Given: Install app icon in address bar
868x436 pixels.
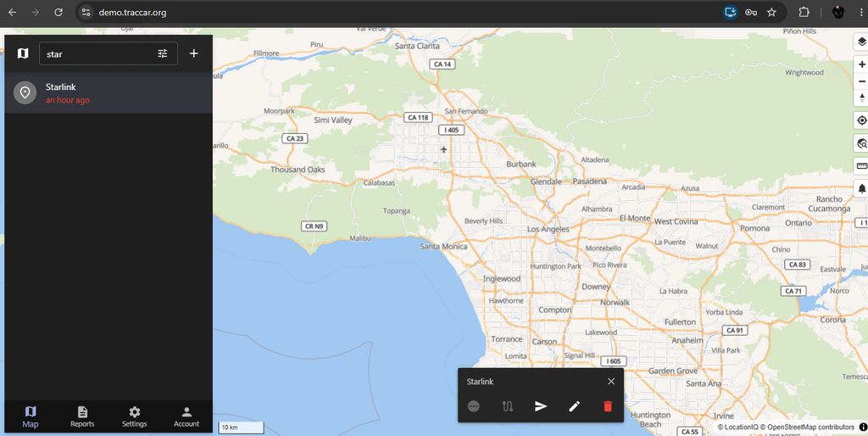Looking at the screenshot, I should pyautogui.click(x=730, y=12).
